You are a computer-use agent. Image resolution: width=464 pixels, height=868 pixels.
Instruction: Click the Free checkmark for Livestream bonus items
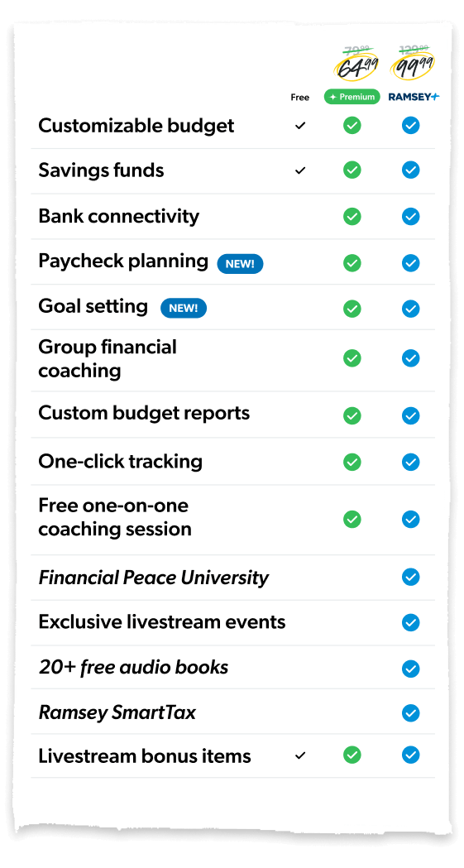click(x=300, y=755)
